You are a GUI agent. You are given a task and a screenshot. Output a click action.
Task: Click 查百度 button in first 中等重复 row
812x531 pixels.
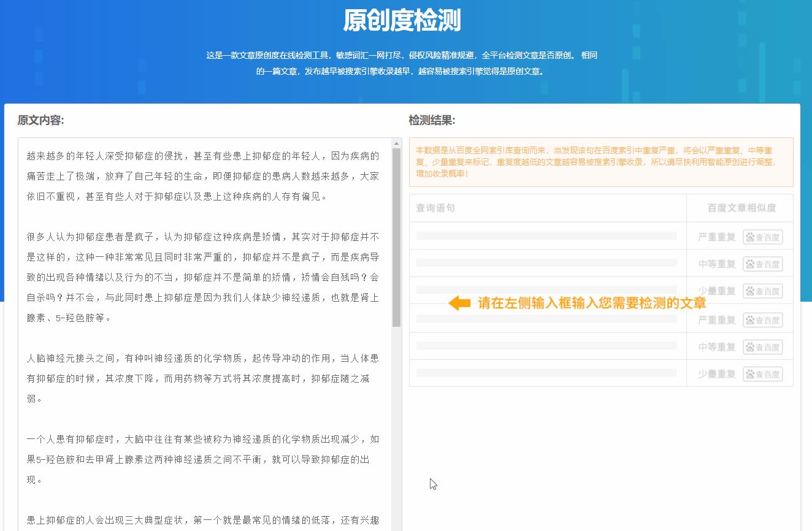click(763, 264)
